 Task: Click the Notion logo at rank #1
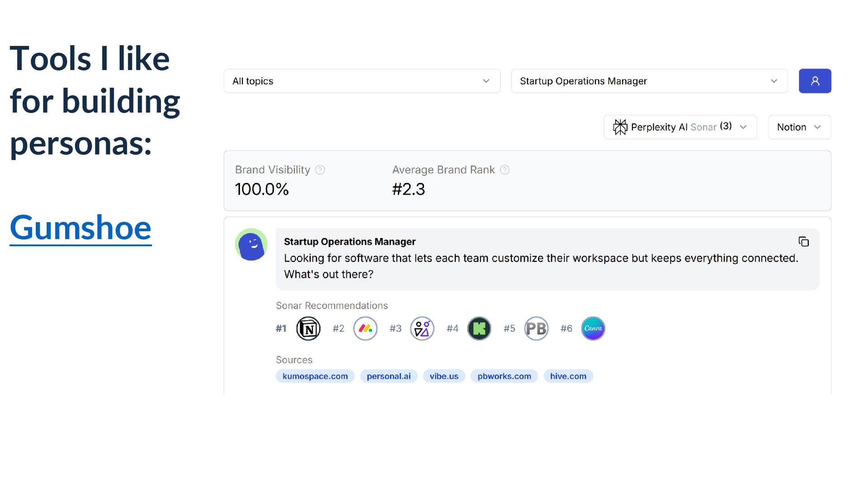click(308, 328)
